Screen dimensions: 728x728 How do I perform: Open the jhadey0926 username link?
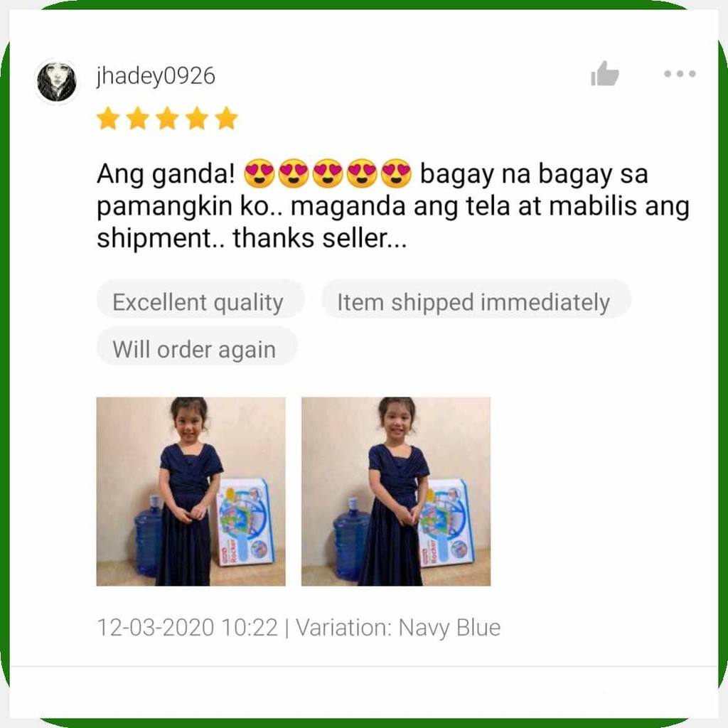coord(156,76)
